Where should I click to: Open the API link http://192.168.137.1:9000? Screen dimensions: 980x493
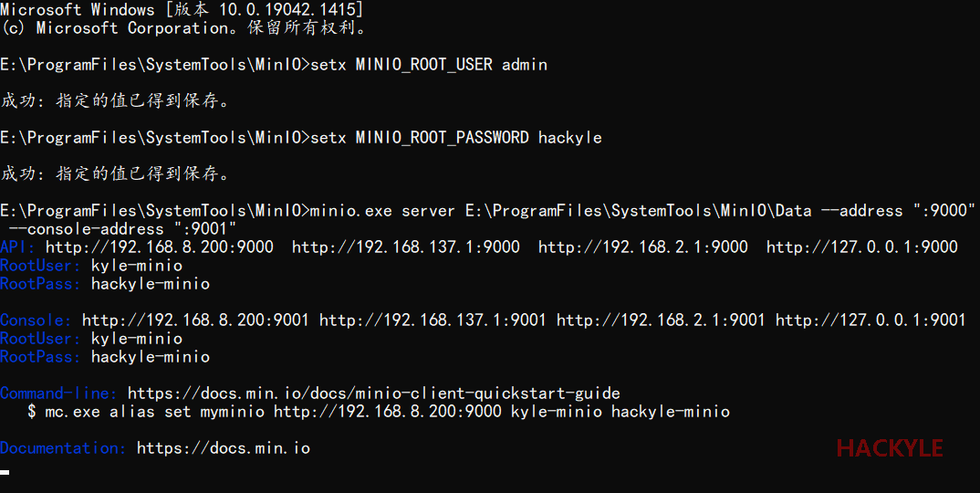(x=406, y=247)
